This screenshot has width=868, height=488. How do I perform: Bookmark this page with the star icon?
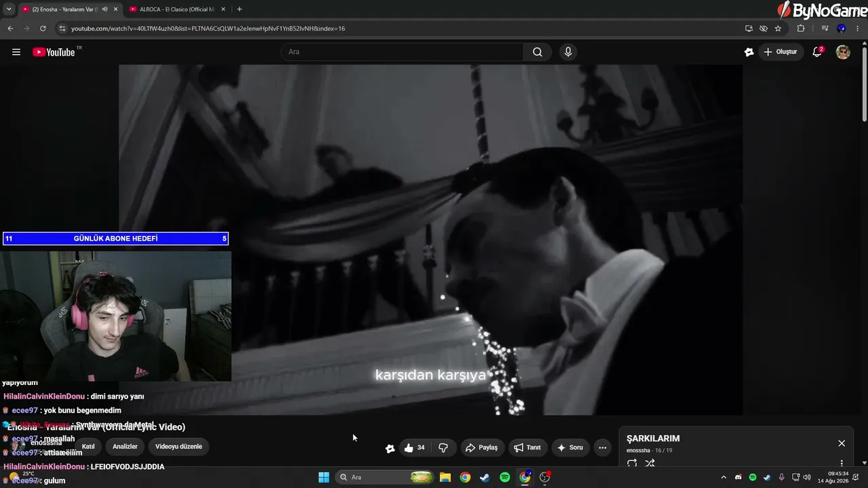pyautogui.click(x=778, y=28)
